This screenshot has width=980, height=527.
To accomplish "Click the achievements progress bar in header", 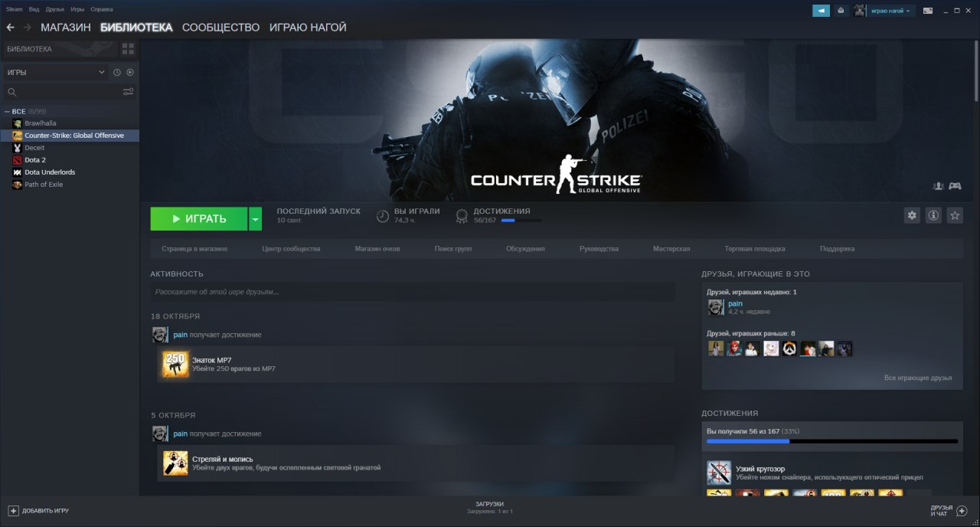I will (x=521, y=221).
